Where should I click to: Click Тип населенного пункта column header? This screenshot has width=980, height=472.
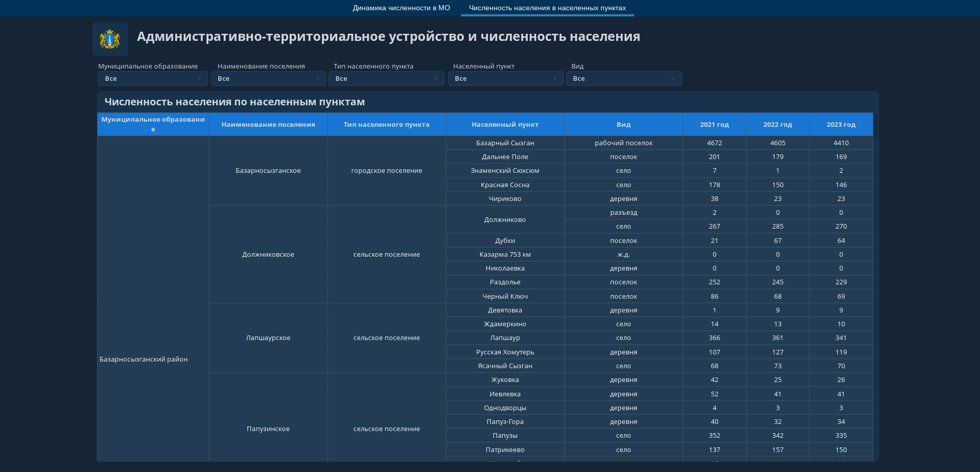click(387, 124)
